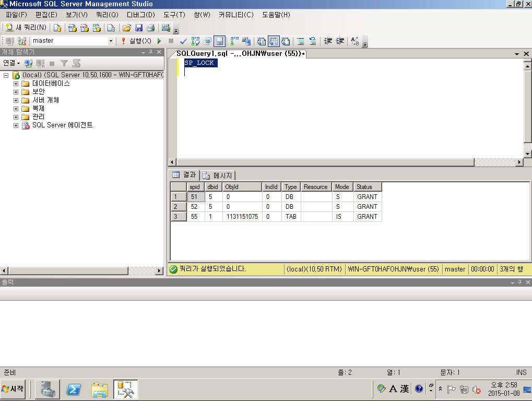This screenshot has height=401, width=532.
Task: Open the Connect dropdown in Object Explorer
Action: pos(11,63)
